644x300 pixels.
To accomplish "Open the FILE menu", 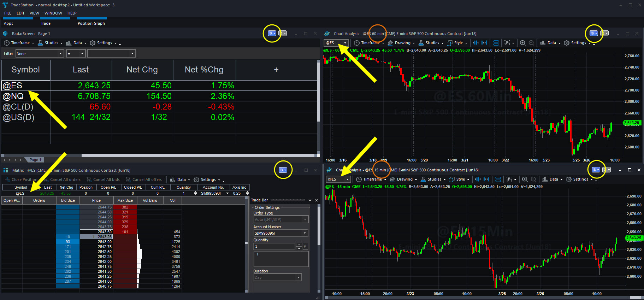I will tap(8, 13).
